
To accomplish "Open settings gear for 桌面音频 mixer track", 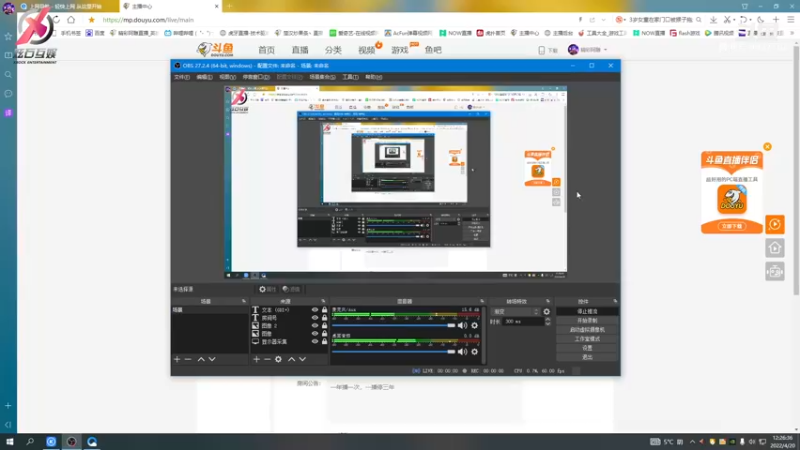I will [x=474, y=352].
